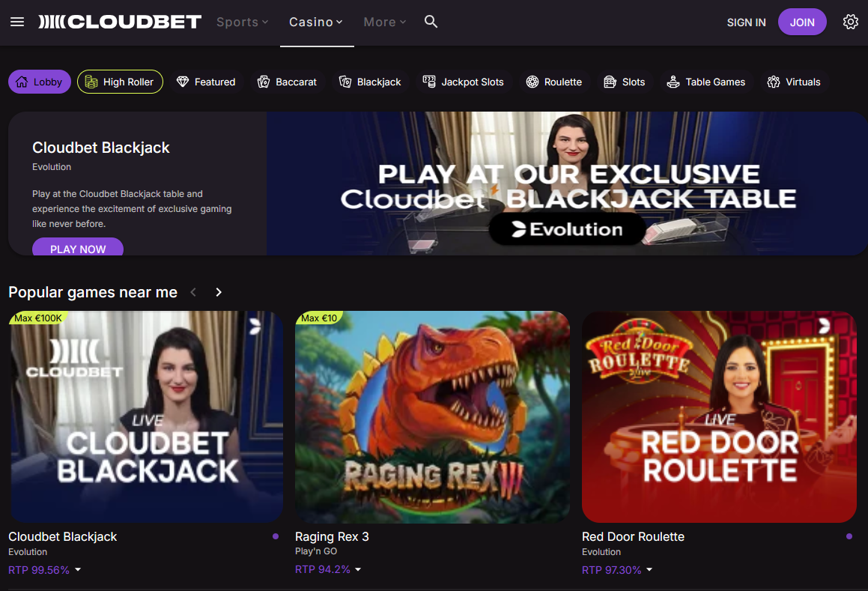Click the Max €10 label

[x=319, y=318]
